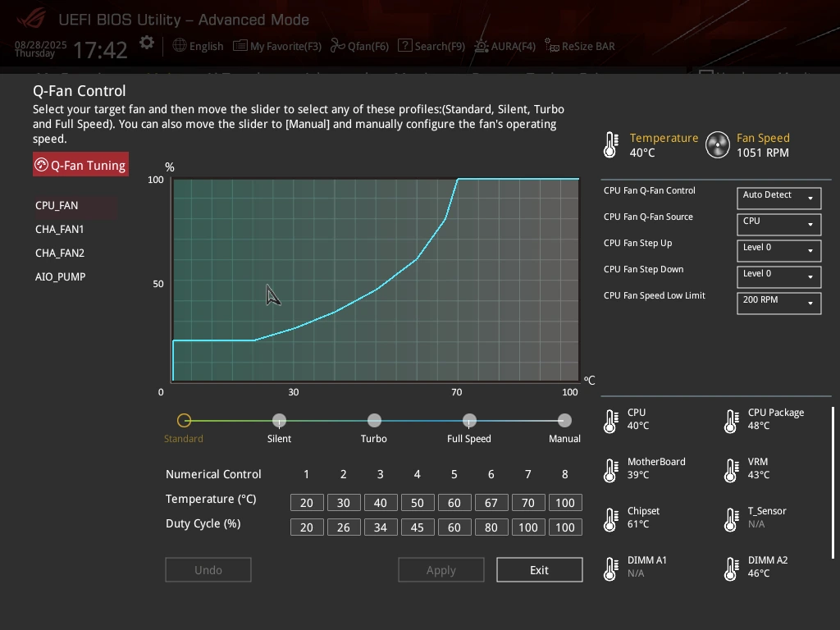The image size is (840, 630).
Task: Open Search(F9) in the top bar
Action: pos(431,46)
